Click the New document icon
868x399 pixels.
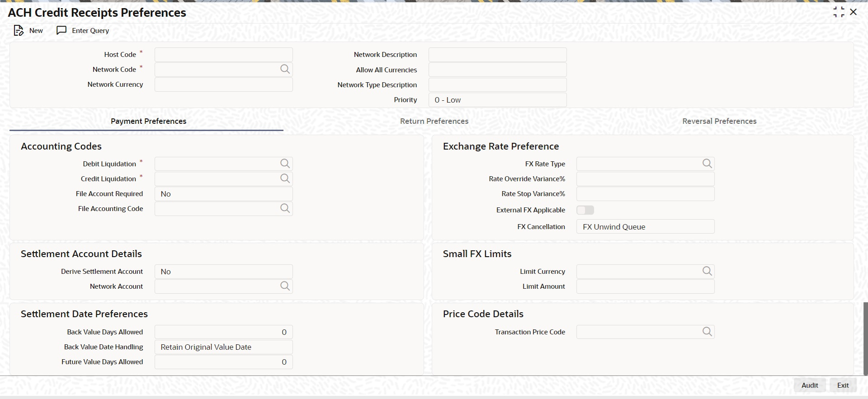pyautogui.click(x=19, y=31)
